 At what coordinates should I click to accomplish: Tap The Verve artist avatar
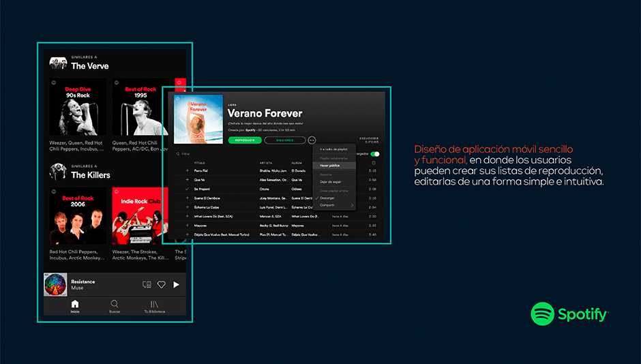click(58, 63)
